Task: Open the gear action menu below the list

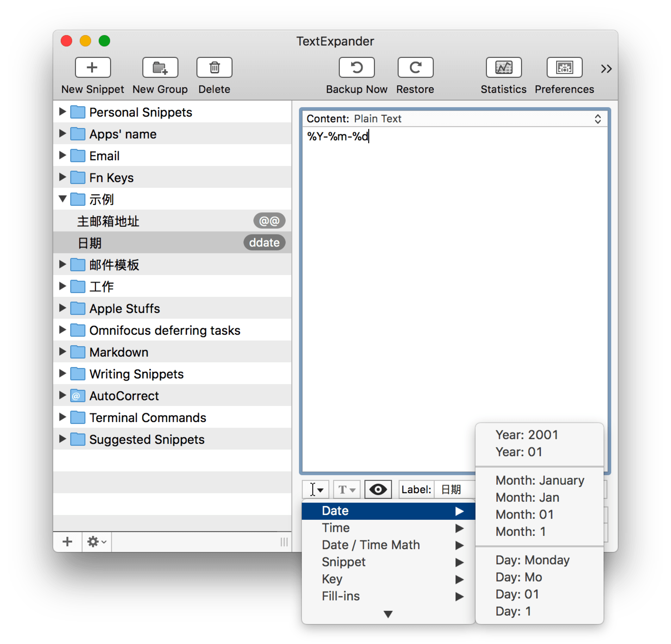Action: pos(96,542)
